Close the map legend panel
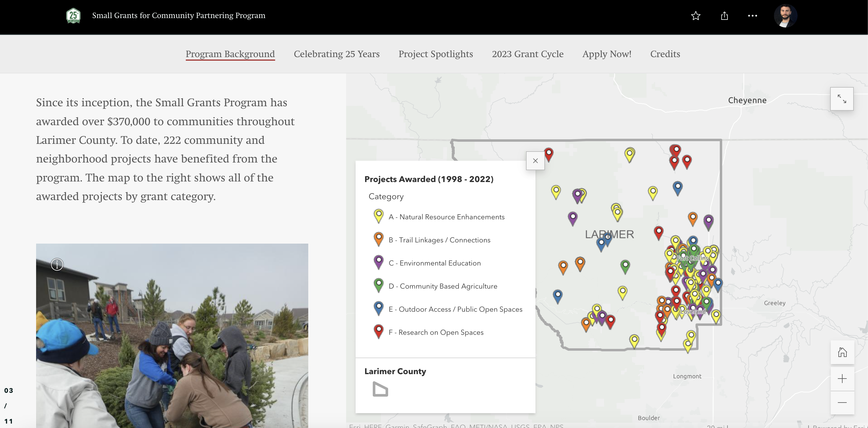Viewport: 868px width, 428px height. click(535, 161)
